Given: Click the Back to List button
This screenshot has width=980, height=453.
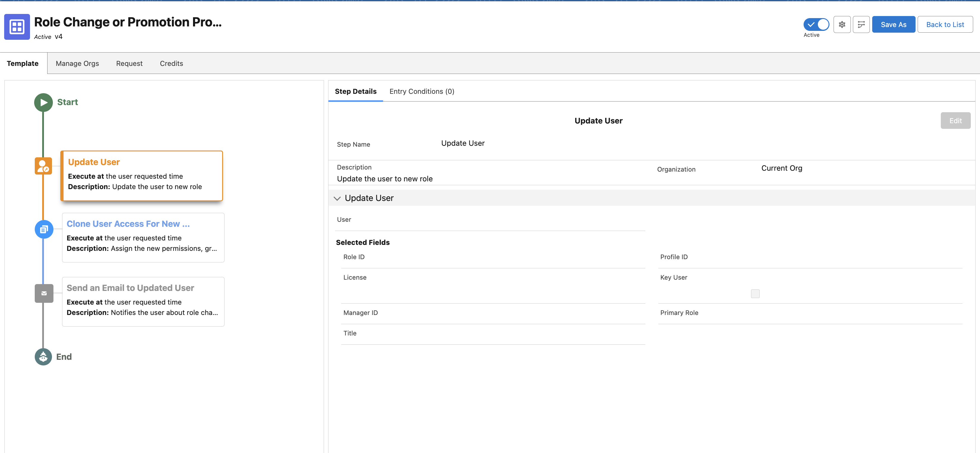Looking at the screenshot, I should pyautogui.click(x=945, y=25).
